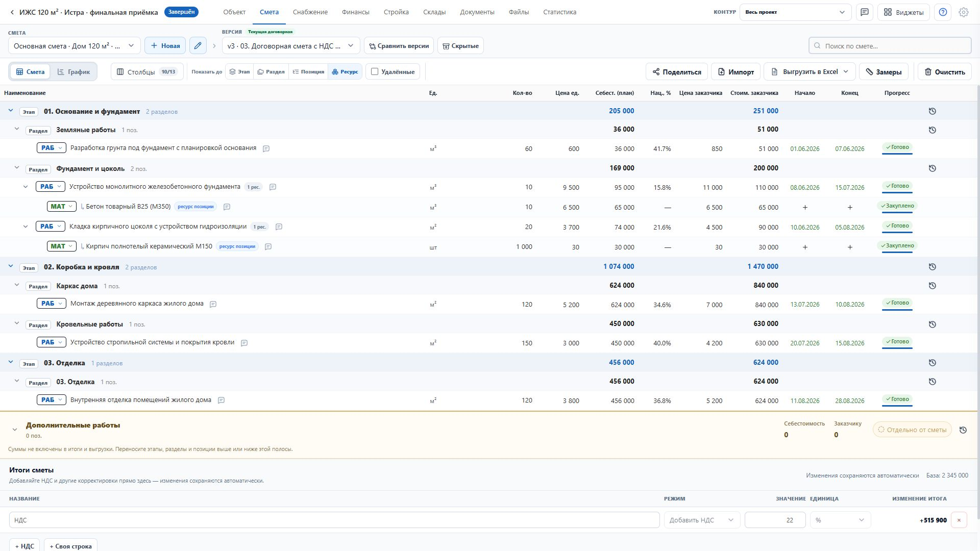Click back arrow next to project title
Viewport: 980px width, 551px height.
point(12,12)
